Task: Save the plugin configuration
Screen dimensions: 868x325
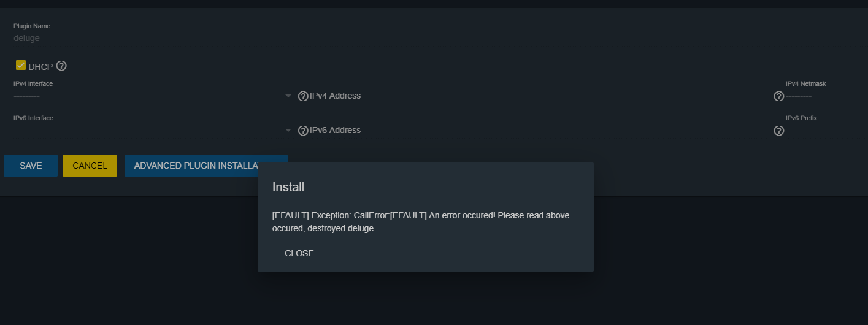Action: pyautogui.click(x=31, y=166)
